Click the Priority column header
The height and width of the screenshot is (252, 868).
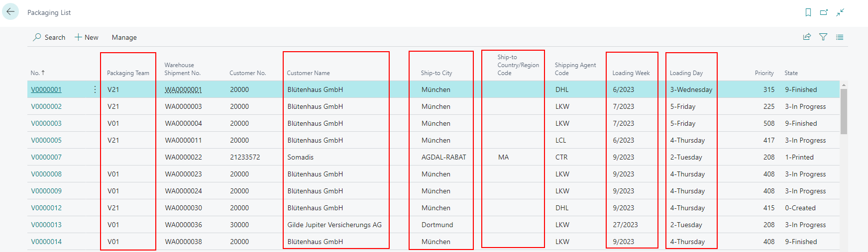(764, 73)
